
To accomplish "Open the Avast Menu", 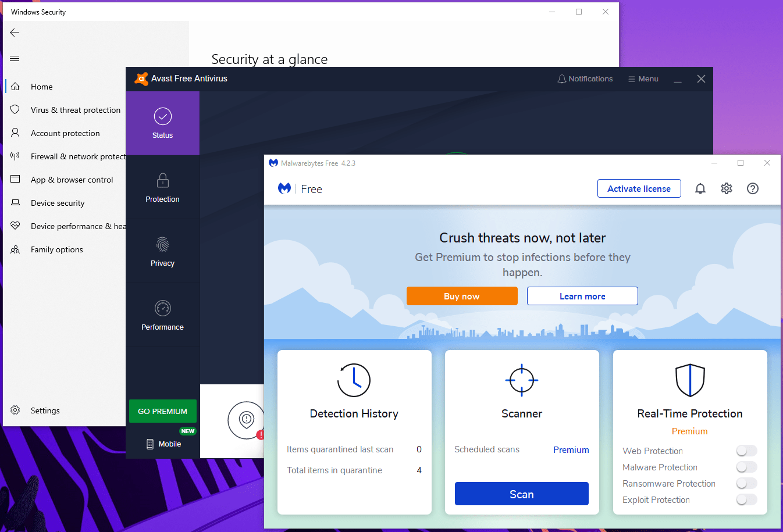I will 643,79.
